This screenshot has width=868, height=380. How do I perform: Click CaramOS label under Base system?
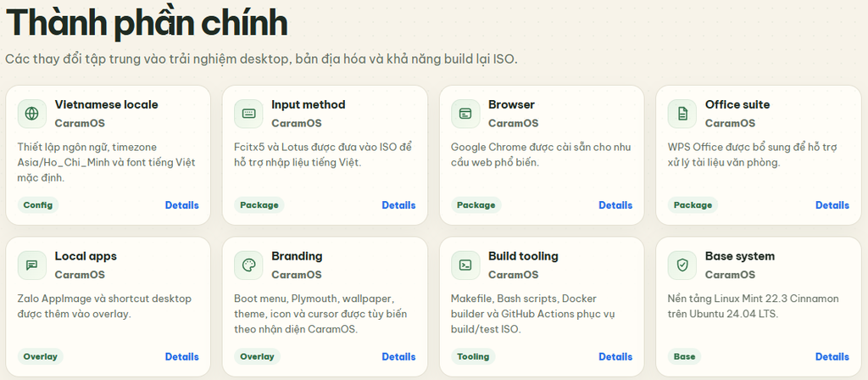coord(730,275)
